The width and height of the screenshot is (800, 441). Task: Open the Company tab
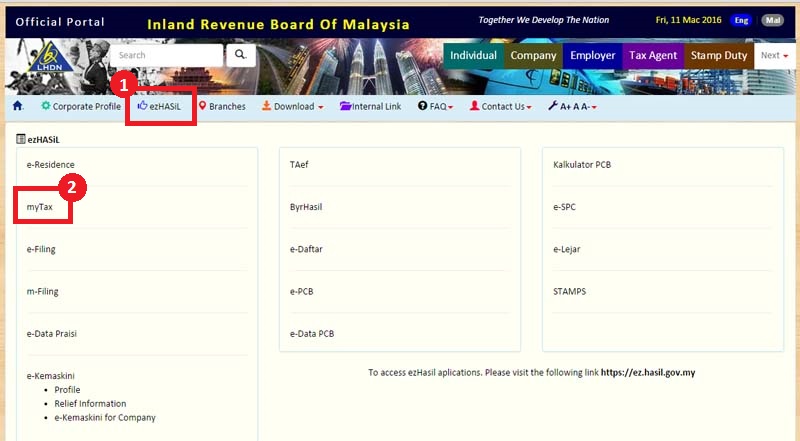coord(533,56)
